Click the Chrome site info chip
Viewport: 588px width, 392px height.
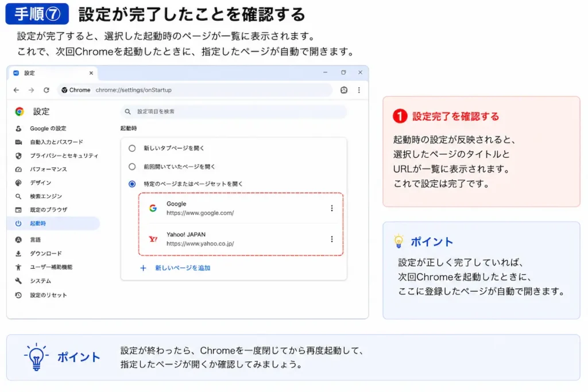pyautogui.click(x=76, y=90)
